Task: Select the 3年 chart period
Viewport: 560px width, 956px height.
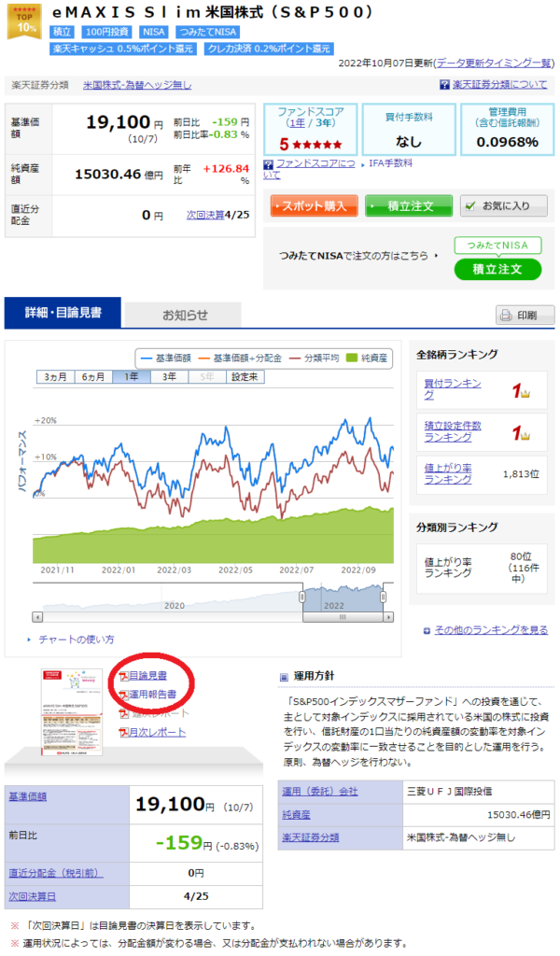Action: click(170, 377)
